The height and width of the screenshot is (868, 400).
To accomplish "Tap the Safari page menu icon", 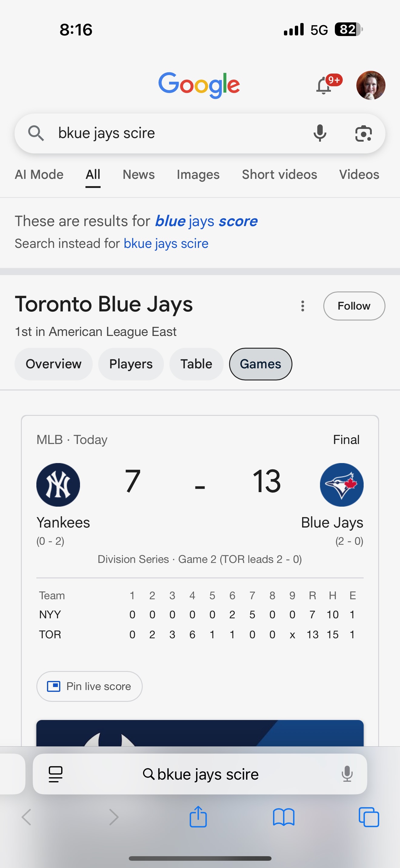I will (x=56, y=774).
